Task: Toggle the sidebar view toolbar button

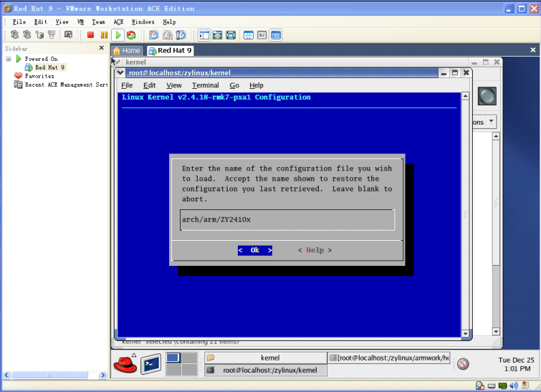Action: 204,34
